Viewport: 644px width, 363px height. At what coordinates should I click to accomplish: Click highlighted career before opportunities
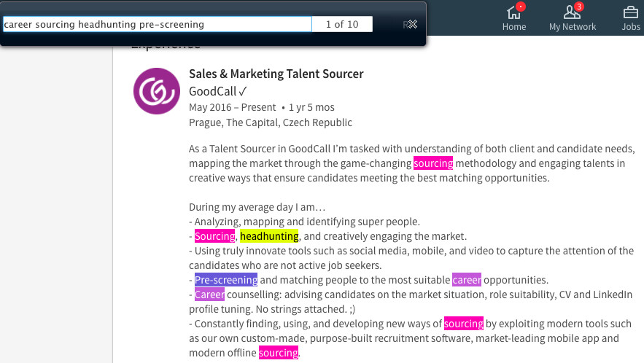[467, 280]
